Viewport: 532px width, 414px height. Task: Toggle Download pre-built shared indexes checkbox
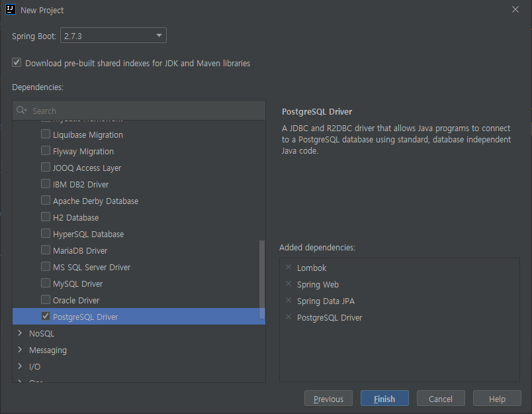point(17,62)
